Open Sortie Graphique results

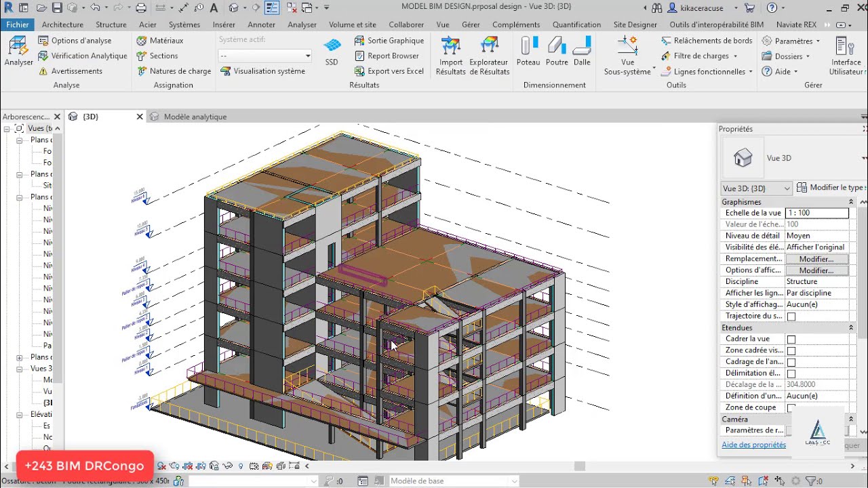tap(390, 41)
